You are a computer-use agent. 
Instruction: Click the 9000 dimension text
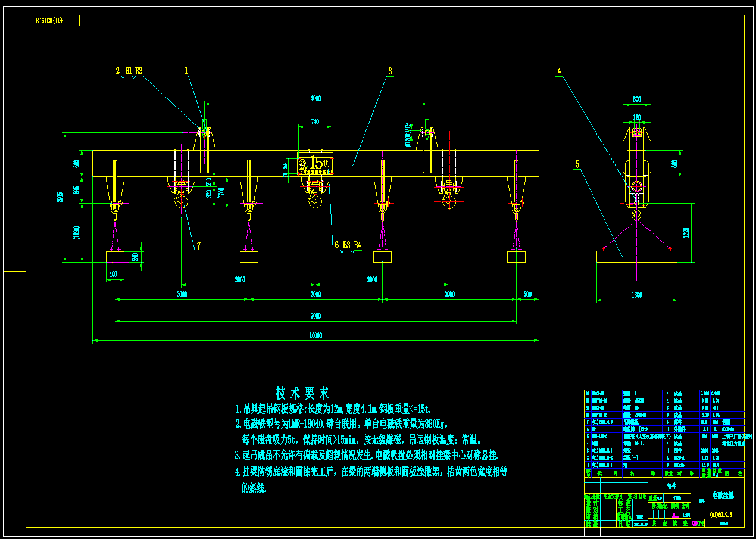point(315,316)
